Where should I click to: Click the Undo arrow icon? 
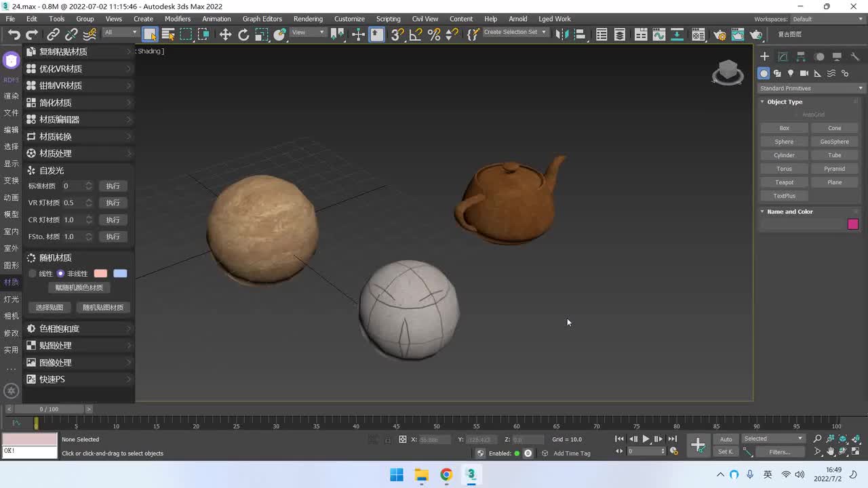(14, 35)
